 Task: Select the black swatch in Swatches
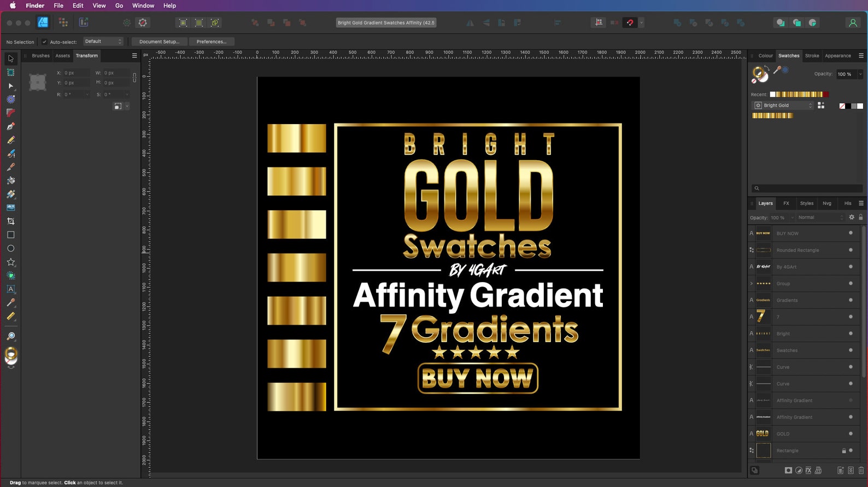[848, 106]
